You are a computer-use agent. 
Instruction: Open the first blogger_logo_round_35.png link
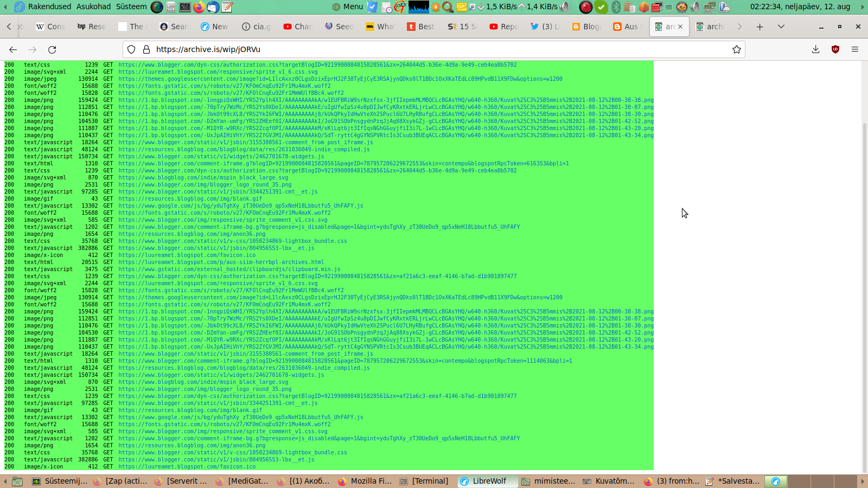(x=205, y=184)
